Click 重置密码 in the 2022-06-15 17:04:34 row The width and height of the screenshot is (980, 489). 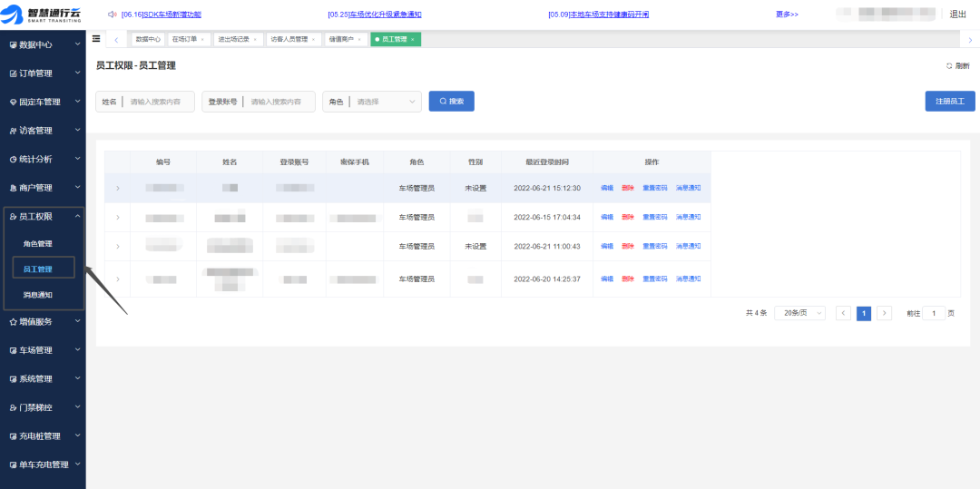(654, 218)
